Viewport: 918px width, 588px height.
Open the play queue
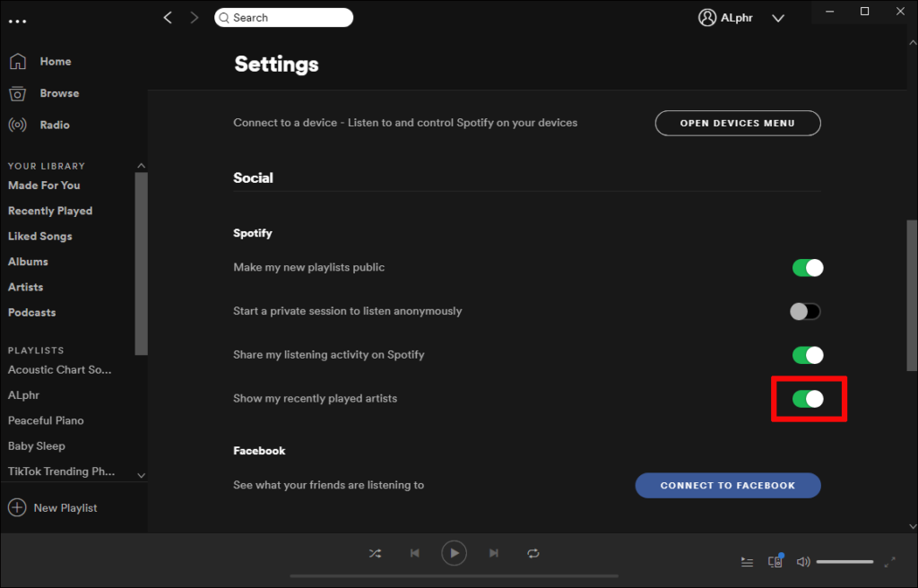[x=748, y=561]
